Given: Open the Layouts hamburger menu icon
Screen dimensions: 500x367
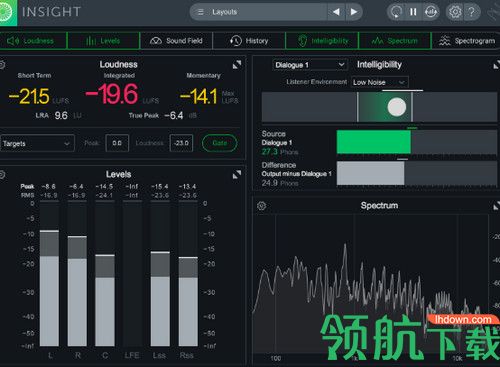Looking at the screenshot, I should (201, 12).
